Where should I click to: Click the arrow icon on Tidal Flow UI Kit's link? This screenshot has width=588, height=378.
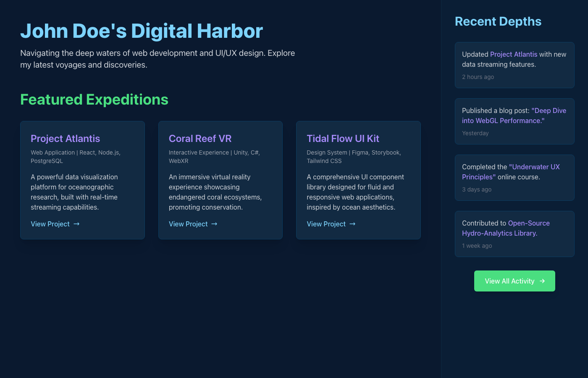tap(352, 224)
